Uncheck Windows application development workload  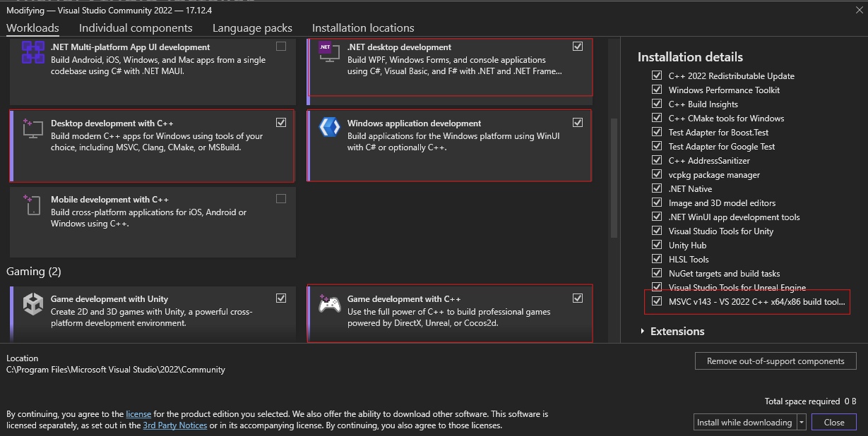[x=578, y=123]
